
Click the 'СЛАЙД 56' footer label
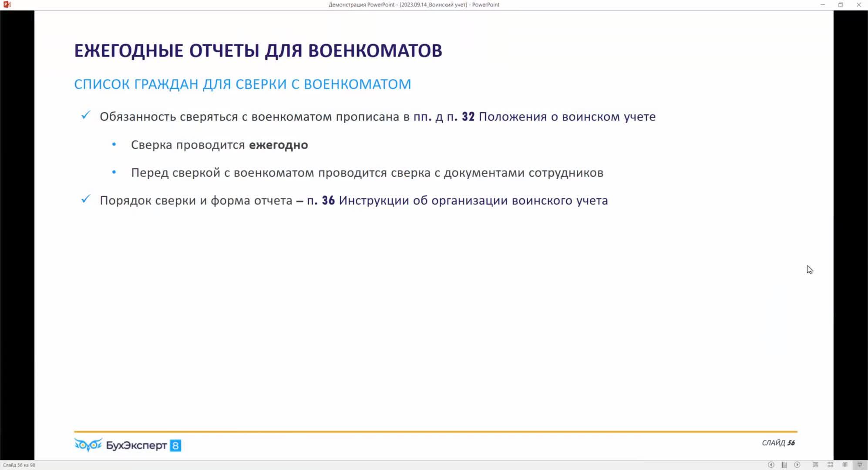tap(778, 443)
